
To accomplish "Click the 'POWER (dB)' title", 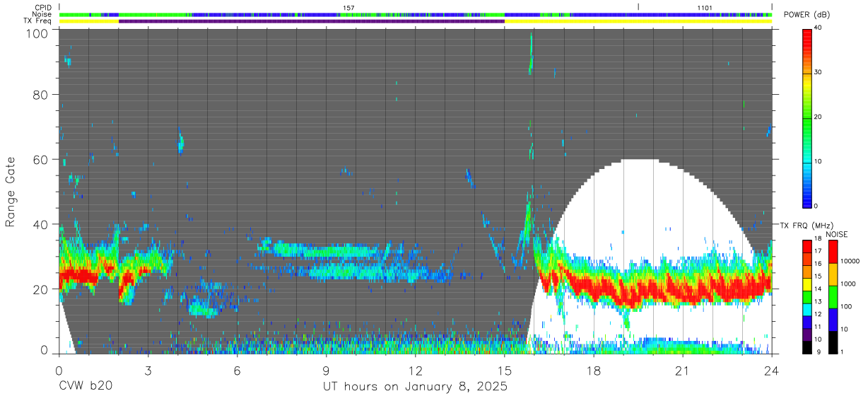I will pos(808,15).
